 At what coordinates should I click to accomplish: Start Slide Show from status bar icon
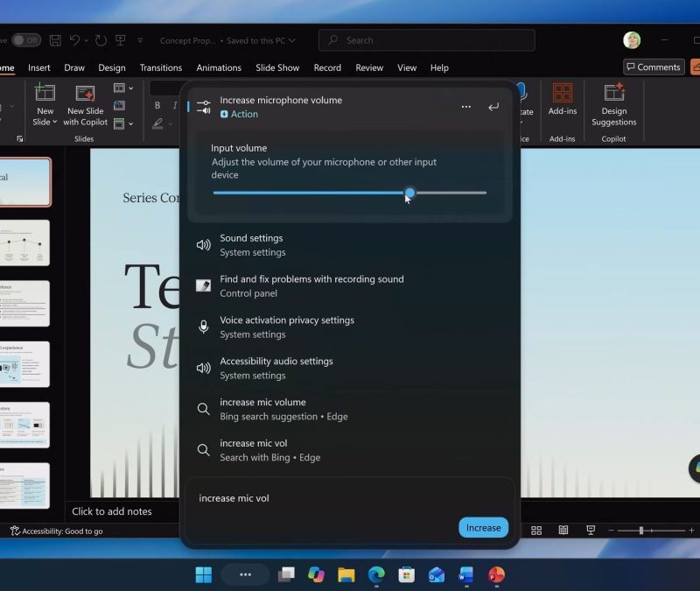591,531
